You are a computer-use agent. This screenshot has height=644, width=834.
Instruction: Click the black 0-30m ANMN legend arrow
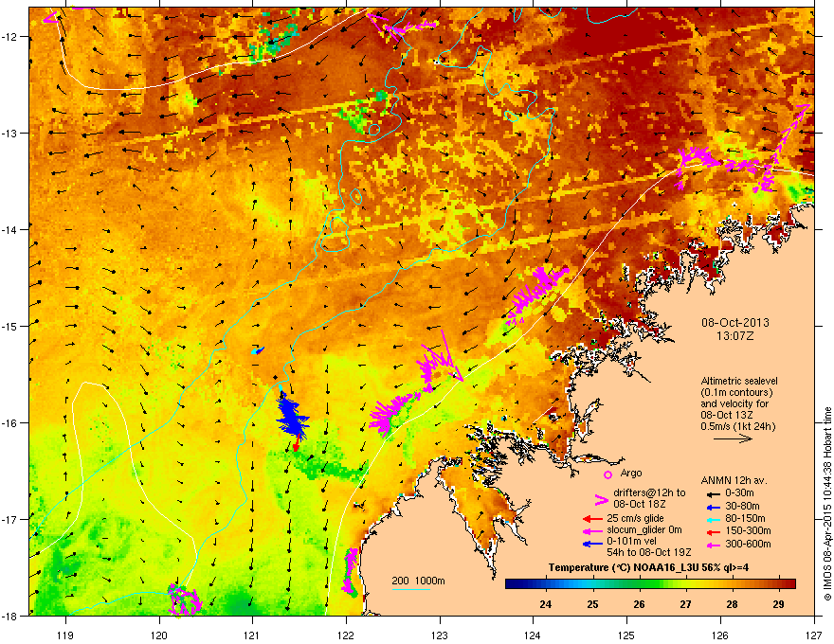712,493
